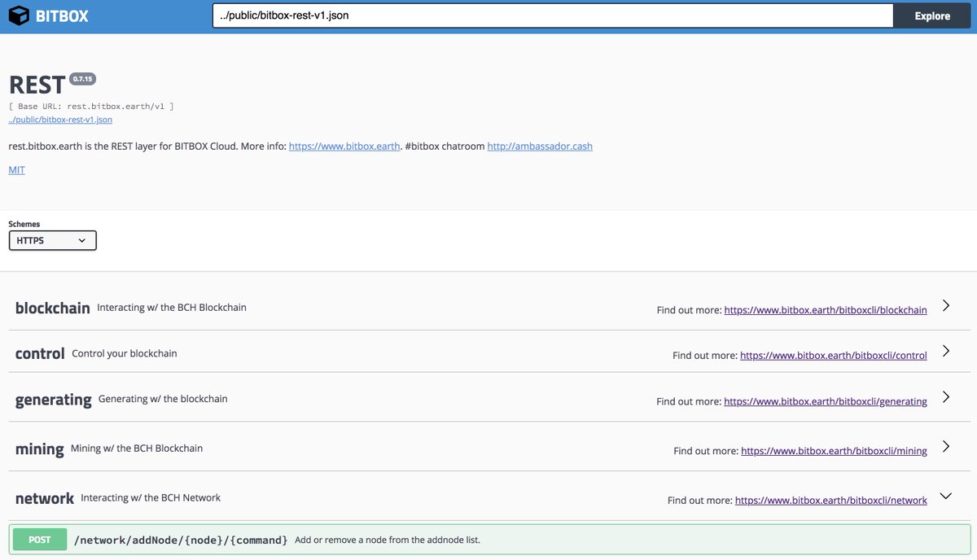
Task: Click the 'Control your blockchain' description
Action: [x=125, y=353]
